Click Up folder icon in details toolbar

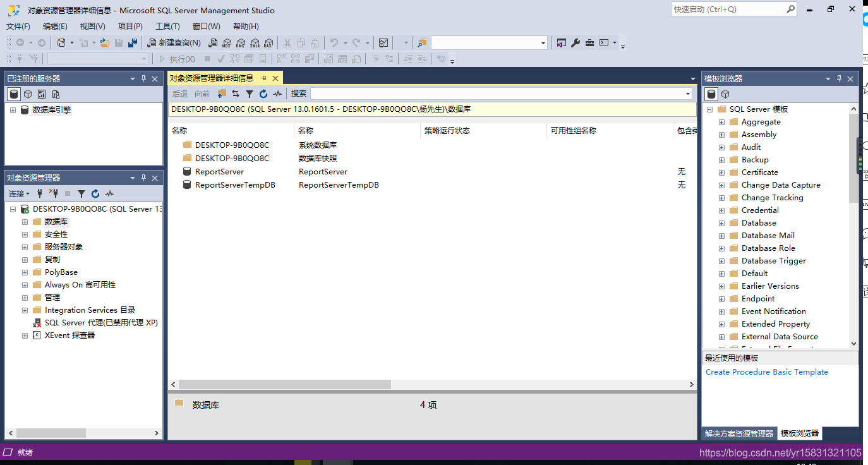(x=221, y=94)
